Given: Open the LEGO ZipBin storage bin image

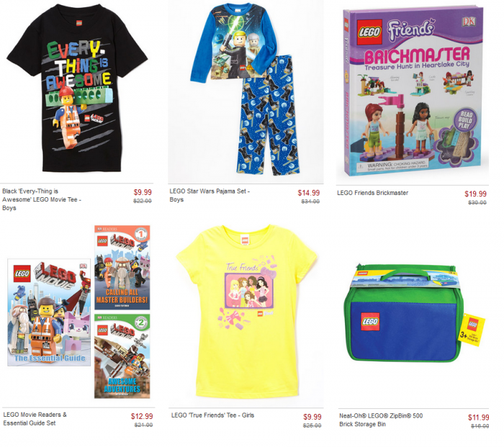Looking at the screenshot, I should click(x=414, y=313).
